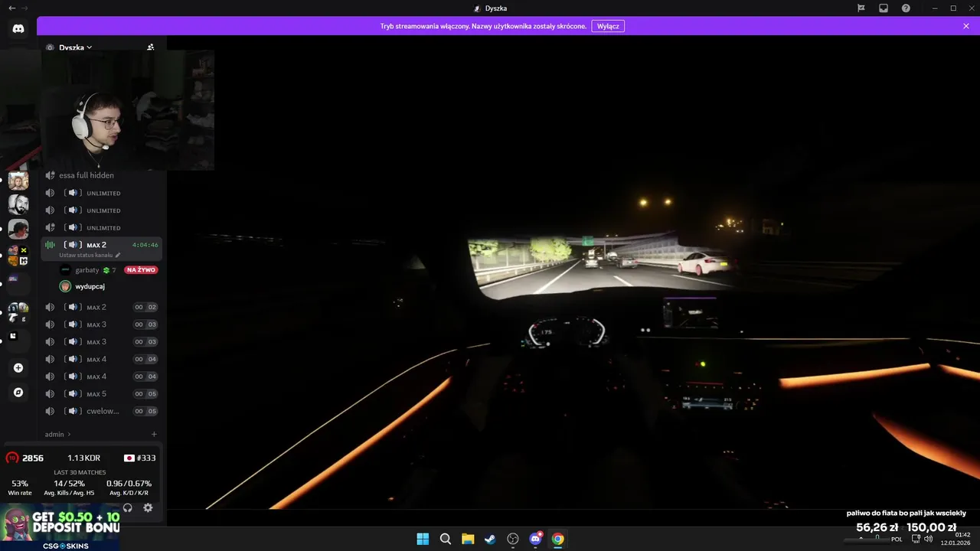
Task: Open Discord direct messages home icon
Action: [18, 29]
